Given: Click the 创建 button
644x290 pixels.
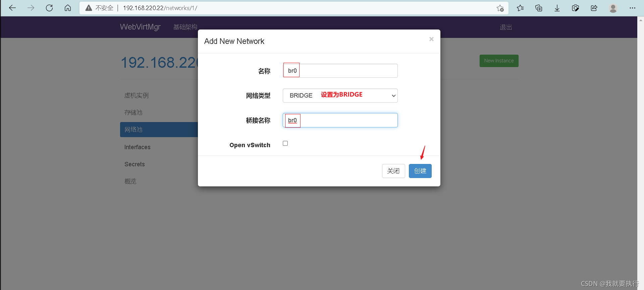Looking at the screenshot, I should point(420,171).
